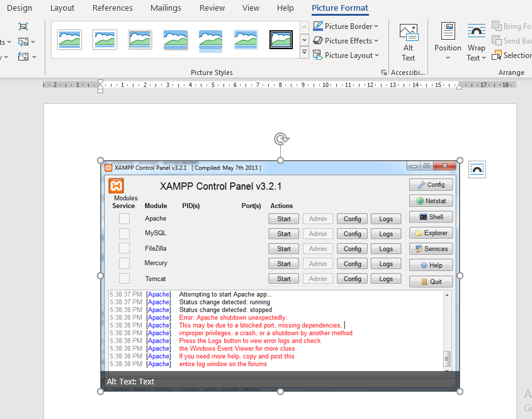532x419 pixels.
Task: Click Logs button in Mercury row
Action: tap(386, 264)
